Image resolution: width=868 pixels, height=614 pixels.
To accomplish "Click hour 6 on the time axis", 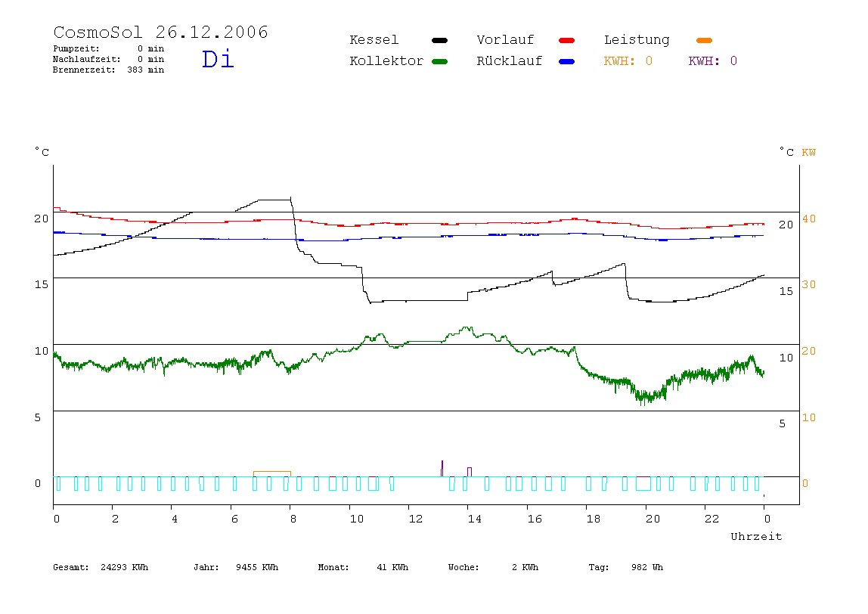I will 234,519.
